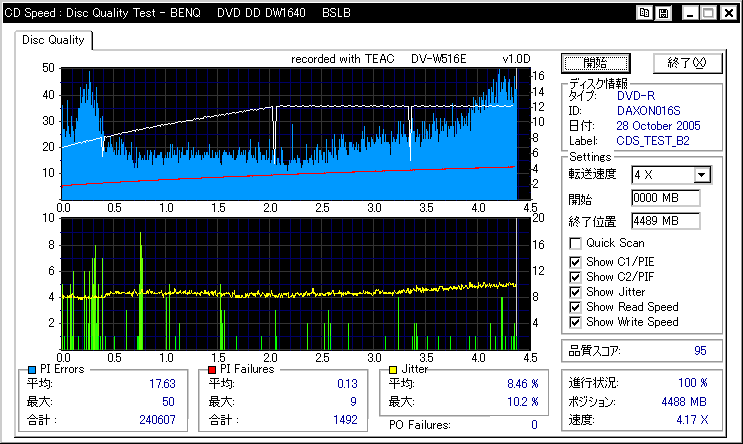Viewport: 743px width, 444px height.
Task: Select the Disc Quality tab
Action: pyautogui.click(x=54, y=40)
